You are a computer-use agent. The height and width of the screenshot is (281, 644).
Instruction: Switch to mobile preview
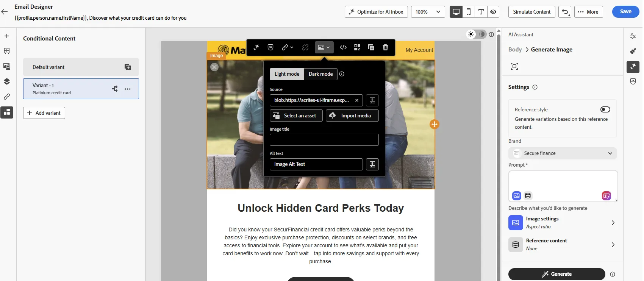point(469,12)
